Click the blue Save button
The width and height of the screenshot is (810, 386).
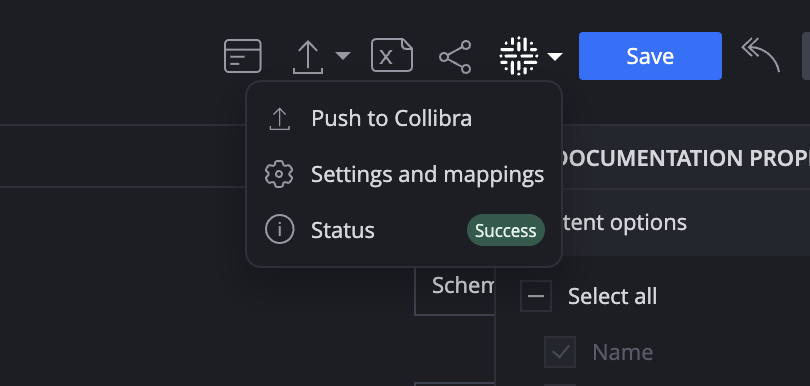click(x=650, y=56)
